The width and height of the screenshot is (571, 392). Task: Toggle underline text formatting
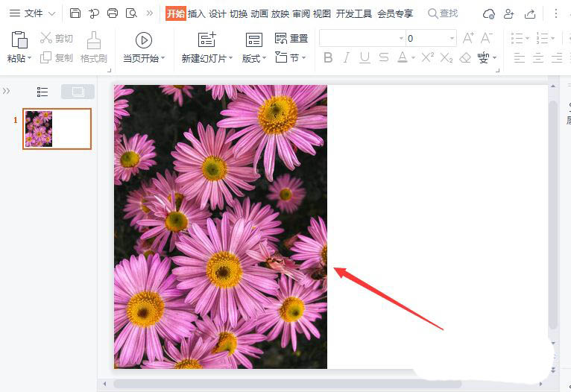(x=365, y=57)
